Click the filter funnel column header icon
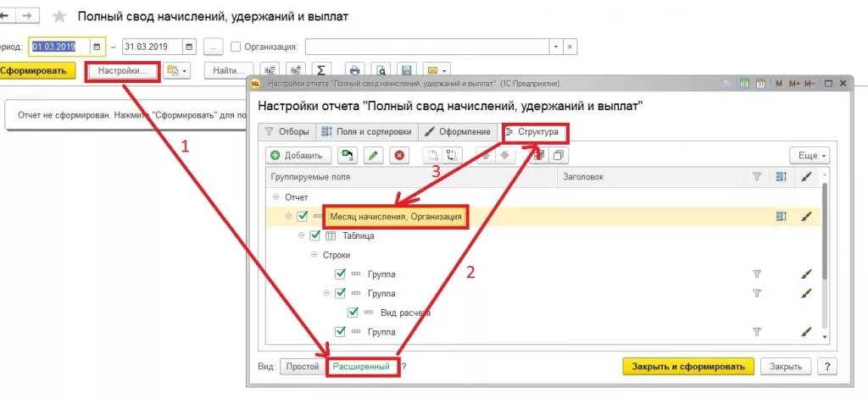Screen dimensions: 868x404 757,177
